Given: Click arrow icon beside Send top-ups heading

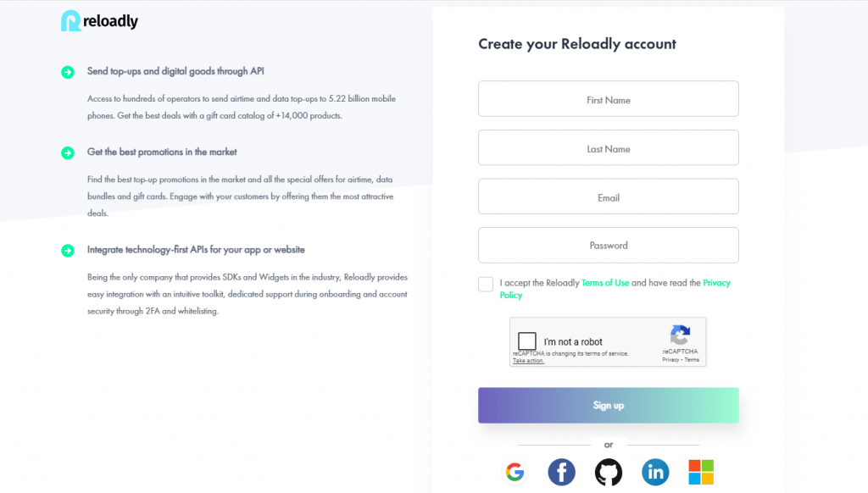Looking at the screenshot, I should pos(68,72).
